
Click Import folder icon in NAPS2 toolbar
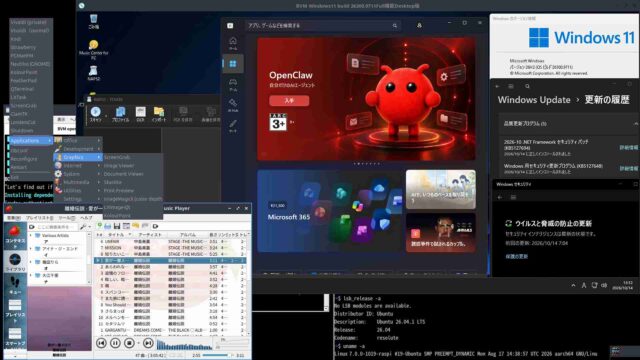click(x=159, y=114)
